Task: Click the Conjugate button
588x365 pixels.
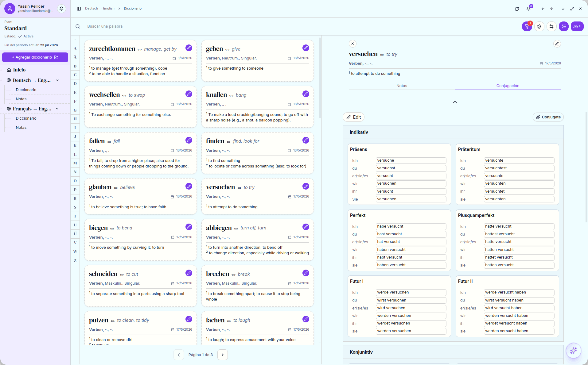Action: [548, 117]
